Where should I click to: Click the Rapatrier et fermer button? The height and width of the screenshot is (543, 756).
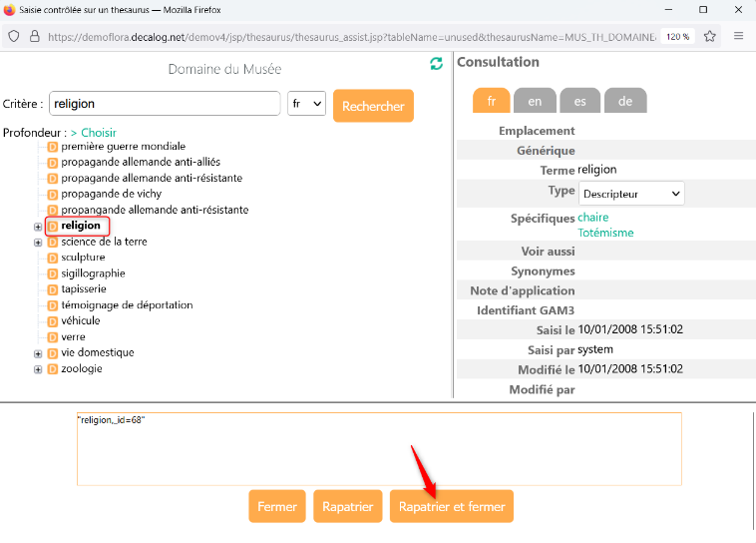click(451, 506)
